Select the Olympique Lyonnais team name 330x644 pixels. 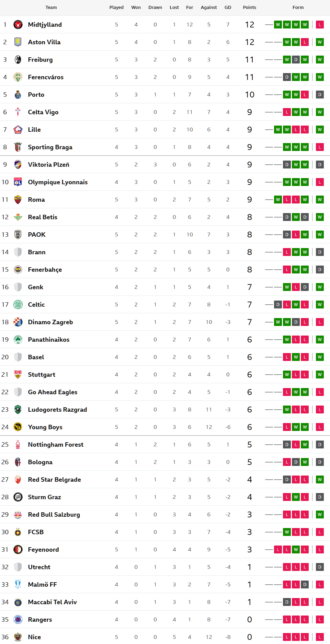pos(58,182)
